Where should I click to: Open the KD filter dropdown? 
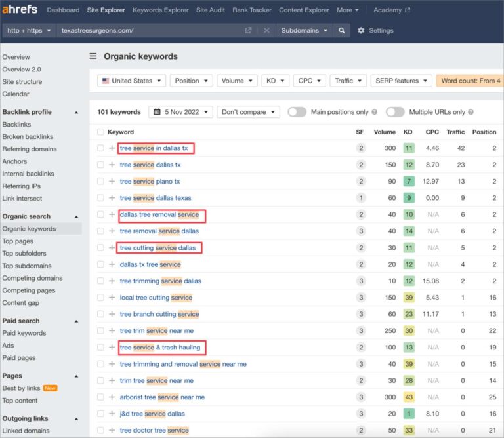[275, 81]
